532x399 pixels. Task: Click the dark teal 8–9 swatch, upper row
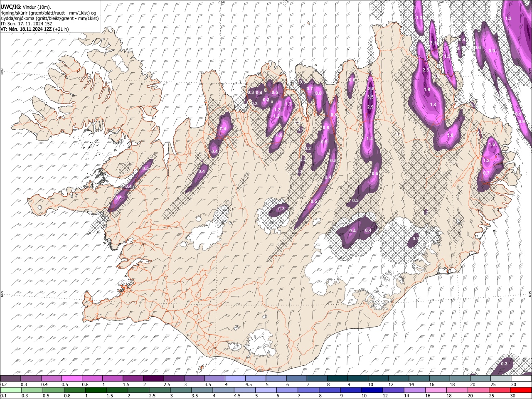click(x=337, y=378)
